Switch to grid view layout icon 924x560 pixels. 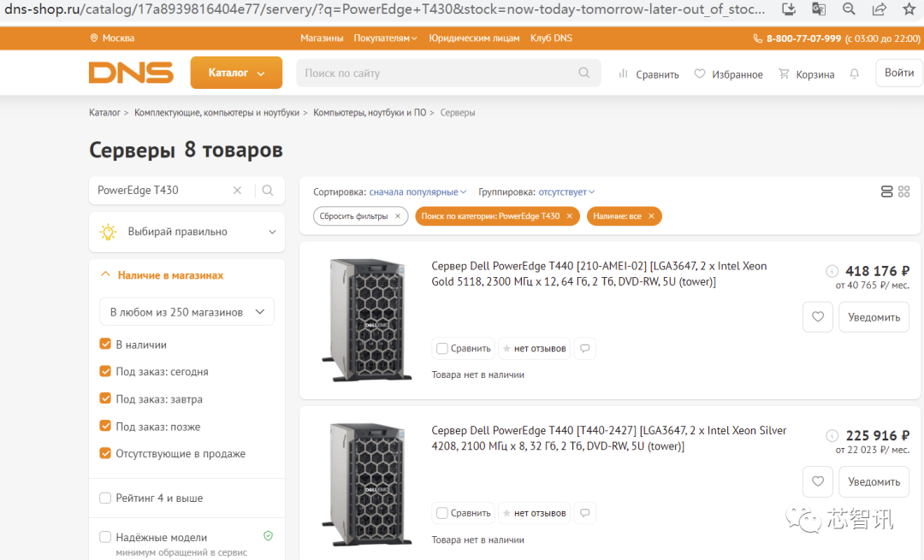(904, 192)
